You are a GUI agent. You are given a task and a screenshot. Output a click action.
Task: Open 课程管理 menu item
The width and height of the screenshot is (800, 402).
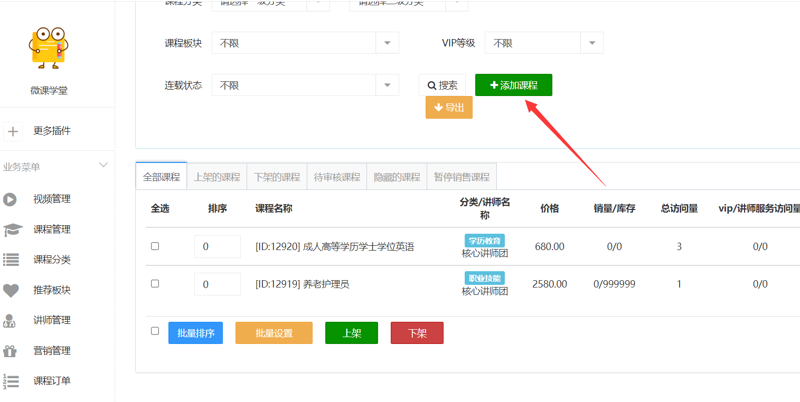pyautogui.click(x=52, y=230)
